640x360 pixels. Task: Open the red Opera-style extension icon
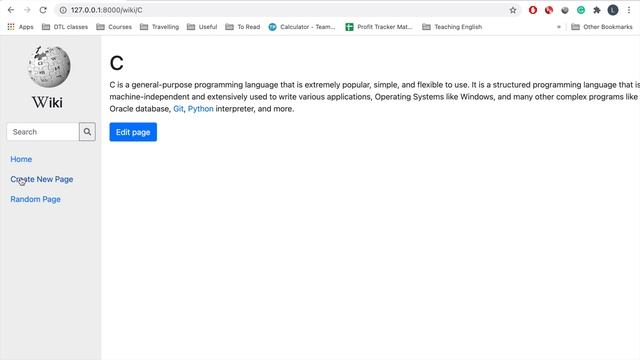pos(533,10)
